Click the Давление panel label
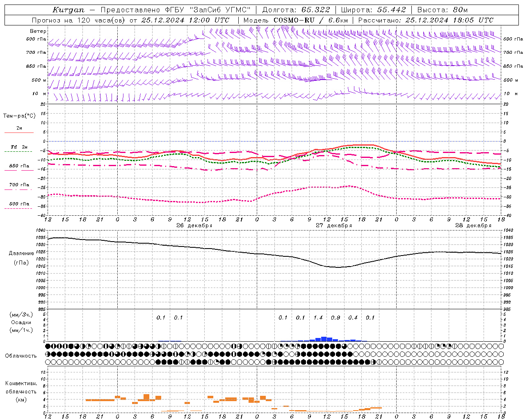Image resolution: width=525 pixels, height=420 pixels. pos(21,253)
